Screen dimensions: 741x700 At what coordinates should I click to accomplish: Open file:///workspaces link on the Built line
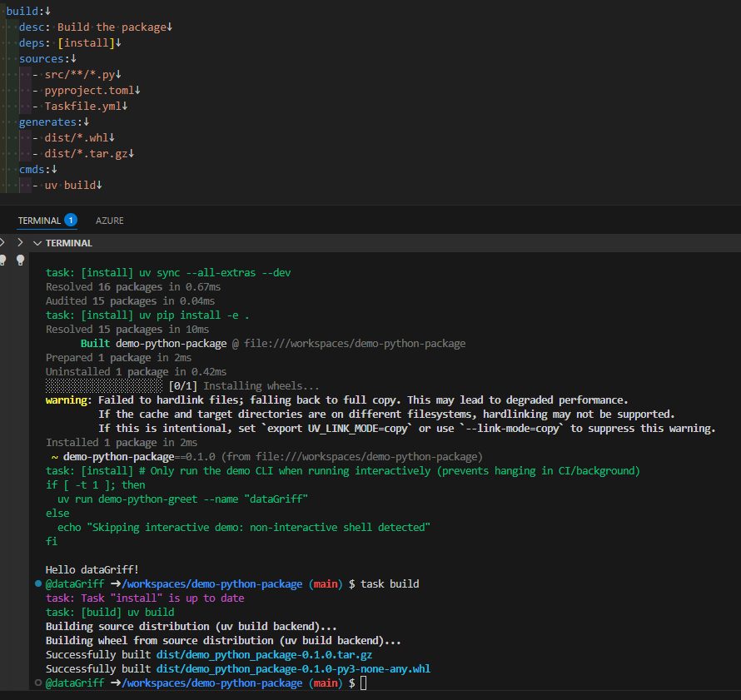point(355,344)
